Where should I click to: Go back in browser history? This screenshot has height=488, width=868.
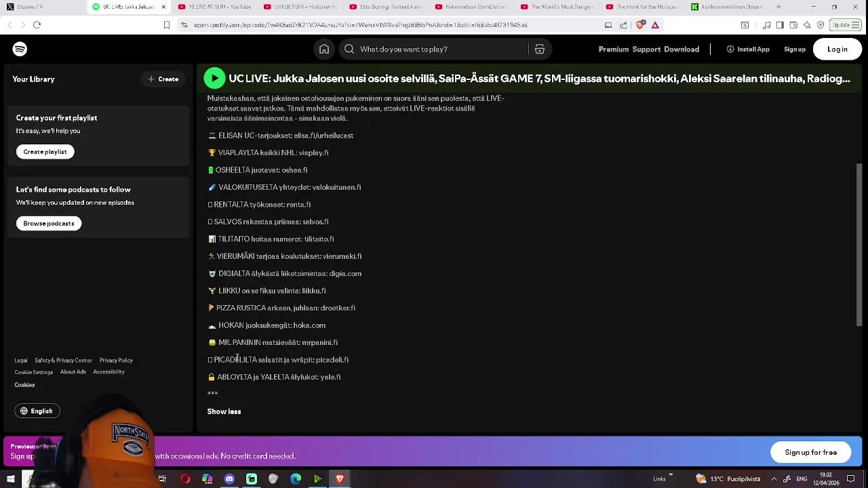coord(9,25)
